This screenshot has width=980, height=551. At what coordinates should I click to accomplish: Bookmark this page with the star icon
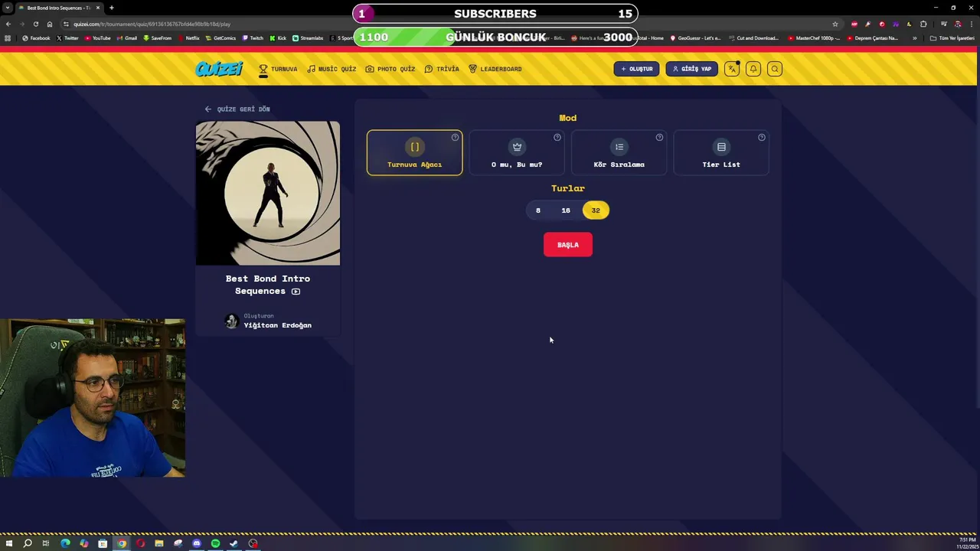pyautogui.click(x=835, y=24)
